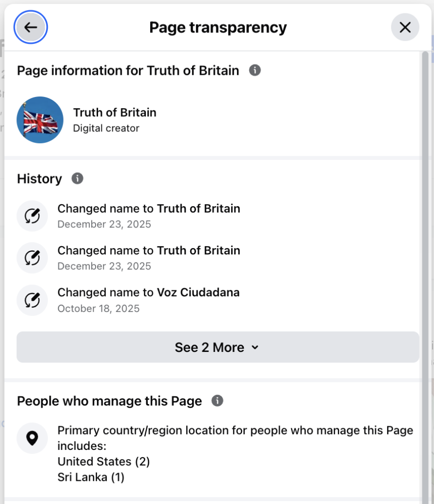Close the Page transparency dialog
Image resolution: width=434 pixels, height=504 pixels.
pyautogui.click(x=405, y=28)
